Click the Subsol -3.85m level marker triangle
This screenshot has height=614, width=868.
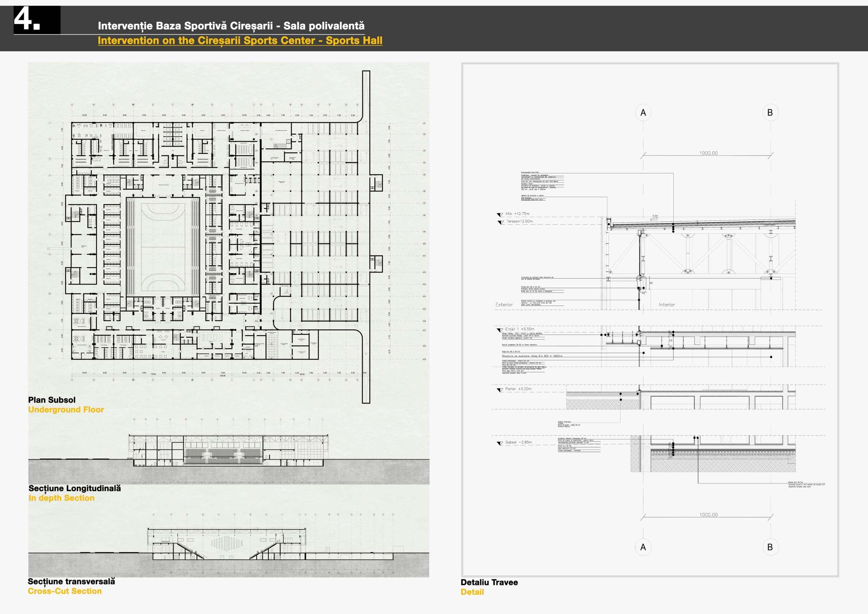pyautogui.click(x=499, y=443)
